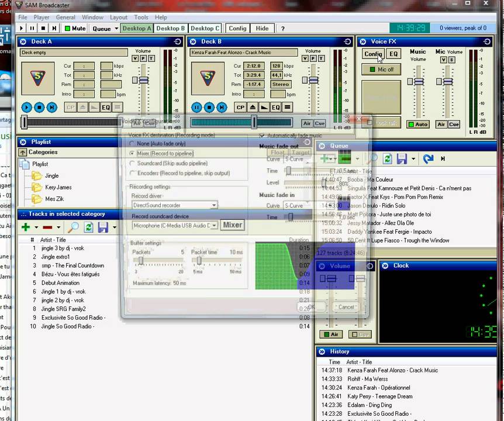The width and height of the screenshot is (504, 421).
Task: Click save icon in tracks toolbar
Action: (x=103, y=227)
